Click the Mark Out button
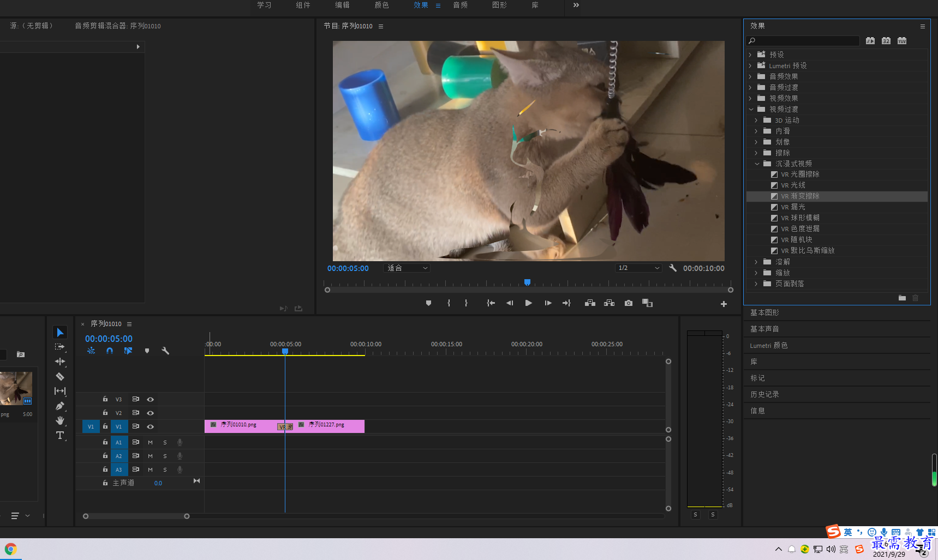938x560 pixels. [x=466, y=303]
